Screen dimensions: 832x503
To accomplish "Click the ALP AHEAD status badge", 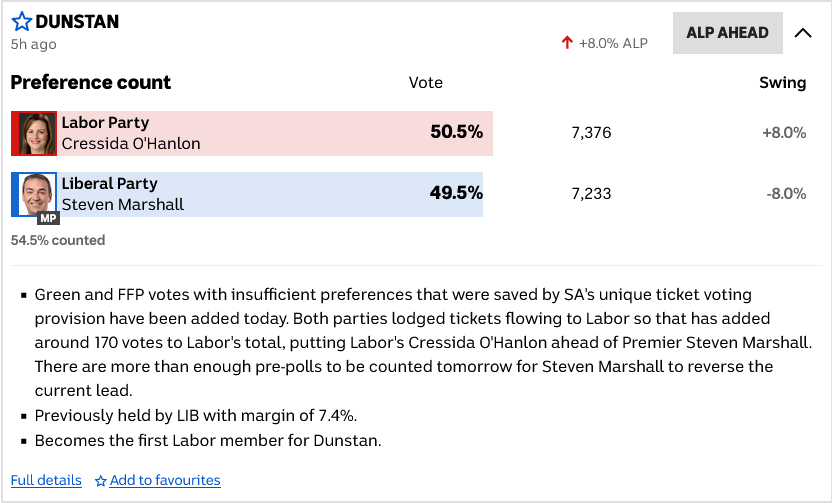I will [x=727, y=33].
